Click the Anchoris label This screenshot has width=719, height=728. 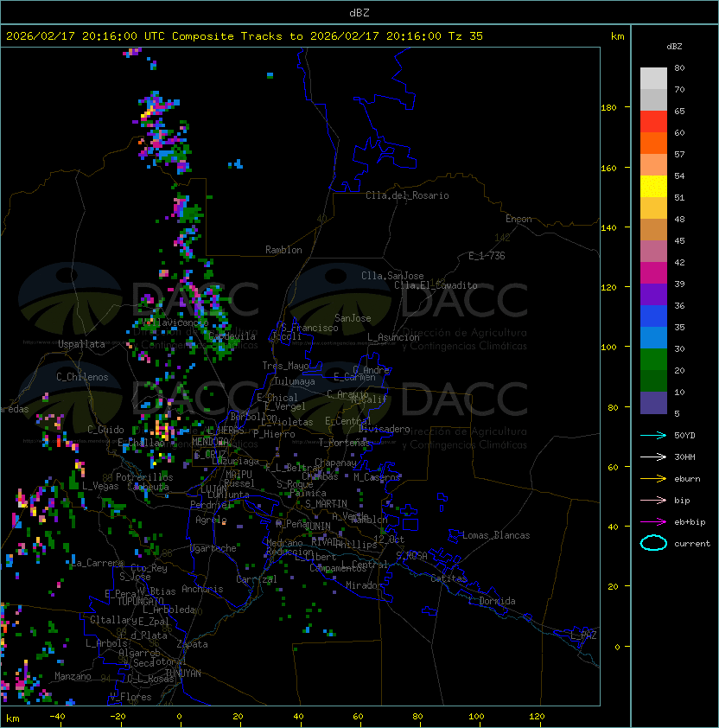[202, 589]
